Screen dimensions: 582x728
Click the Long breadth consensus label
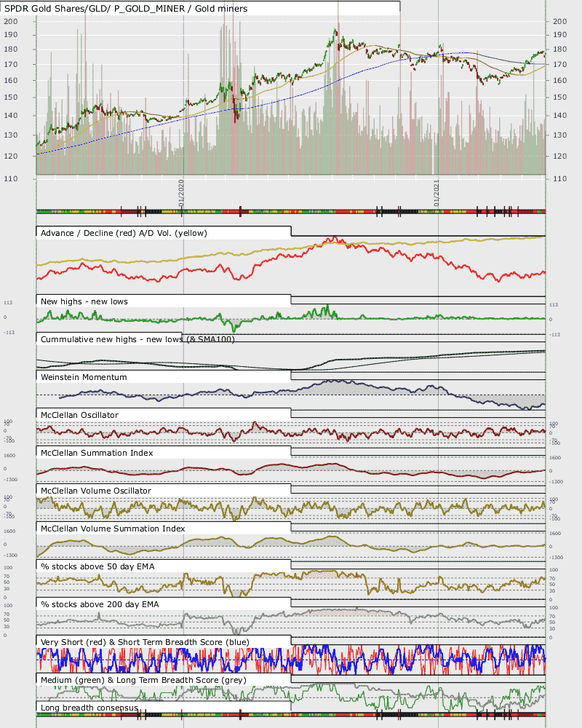(x=89, y=708)
